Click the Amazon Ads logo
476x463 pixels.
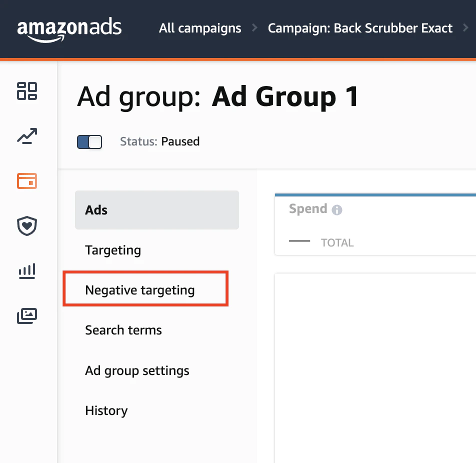coord(69,29)
